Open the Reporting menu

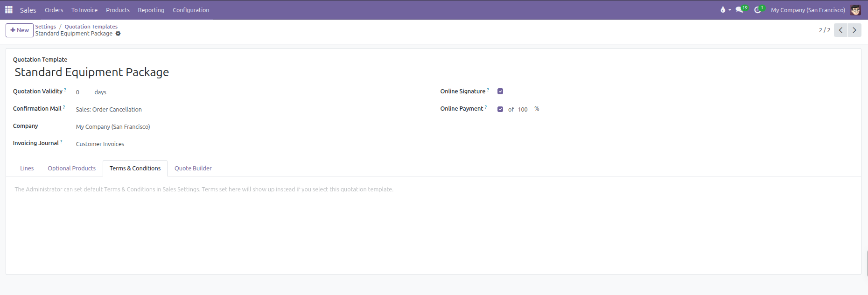(151, 10)
